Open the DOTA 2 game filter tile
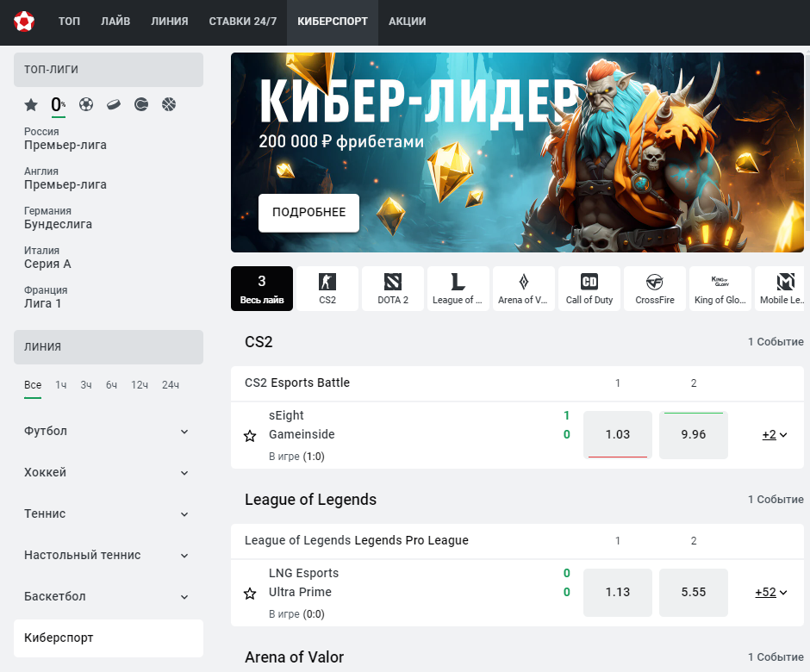The image size is (810, 672). coord(393,289)
